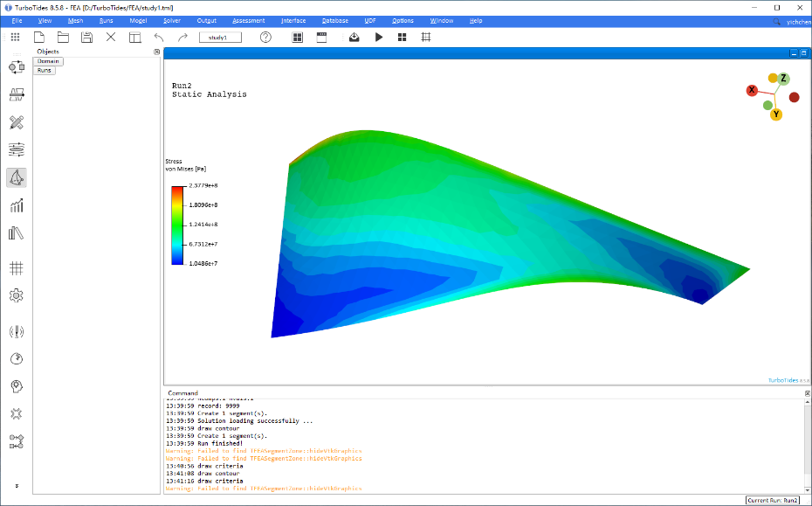Open the Help menu

tap(475, 21)
